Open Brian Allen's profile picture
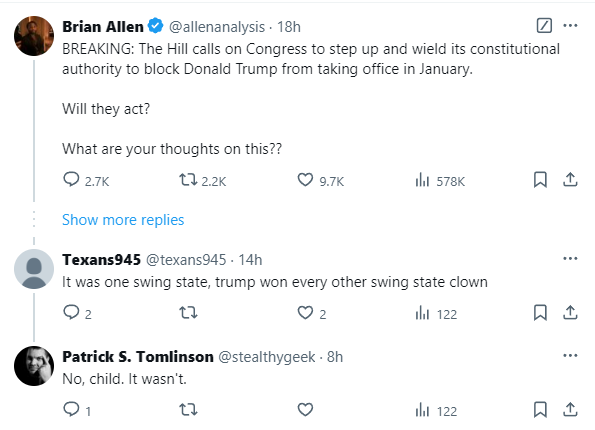 pos(34,36)
